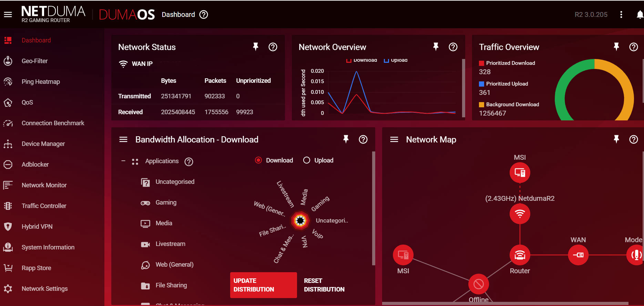Select the Upload radio button
The image size is (644, 306).
coord(307,160)
